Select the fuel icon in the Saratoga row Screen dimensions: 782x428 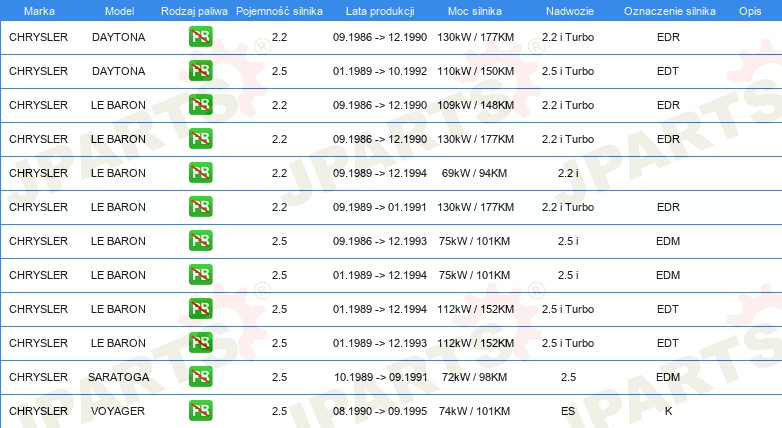point(200,377)
